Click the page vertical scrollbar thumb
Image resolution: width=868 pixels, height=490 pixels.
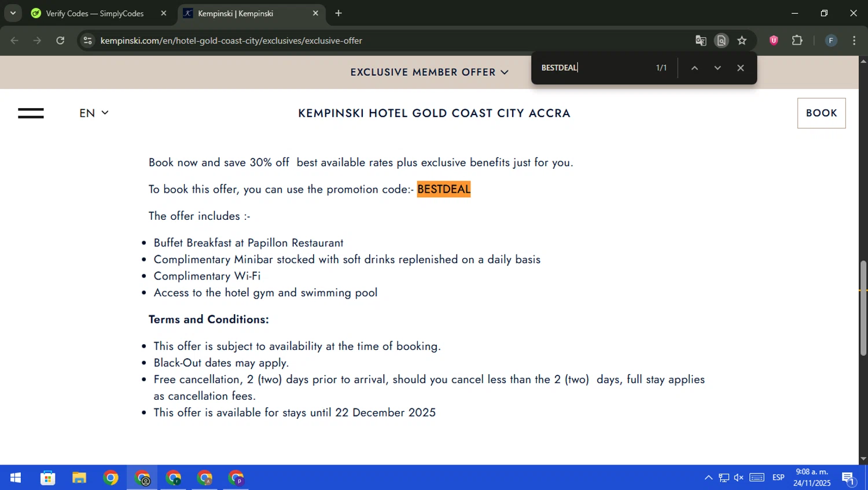(x=863, y=308)
